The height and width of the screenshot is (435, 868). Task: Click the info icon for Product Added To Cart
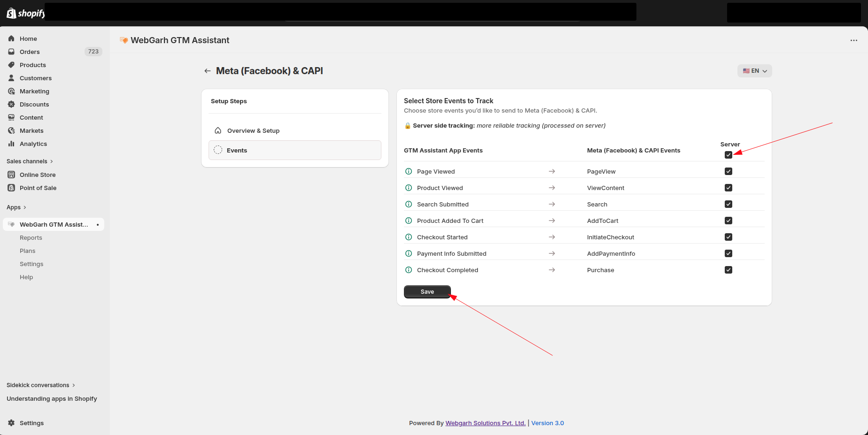409,221
